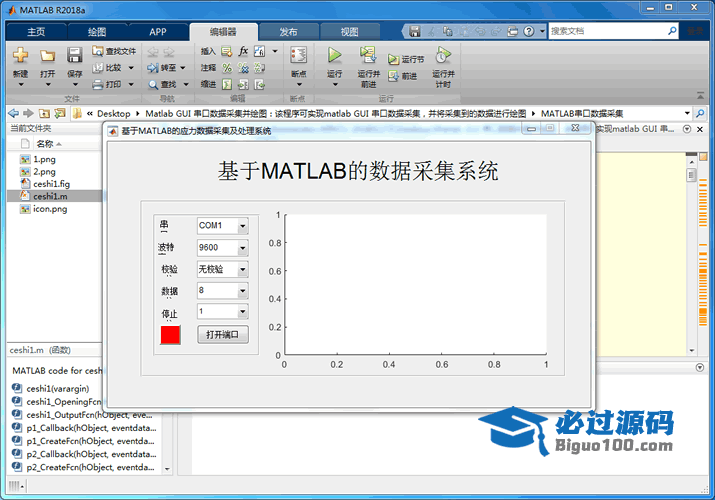The height and width of the screenshot is (500, 715).
Task: Select the 编辑器 tab
Action: click(x=223, y=31)
